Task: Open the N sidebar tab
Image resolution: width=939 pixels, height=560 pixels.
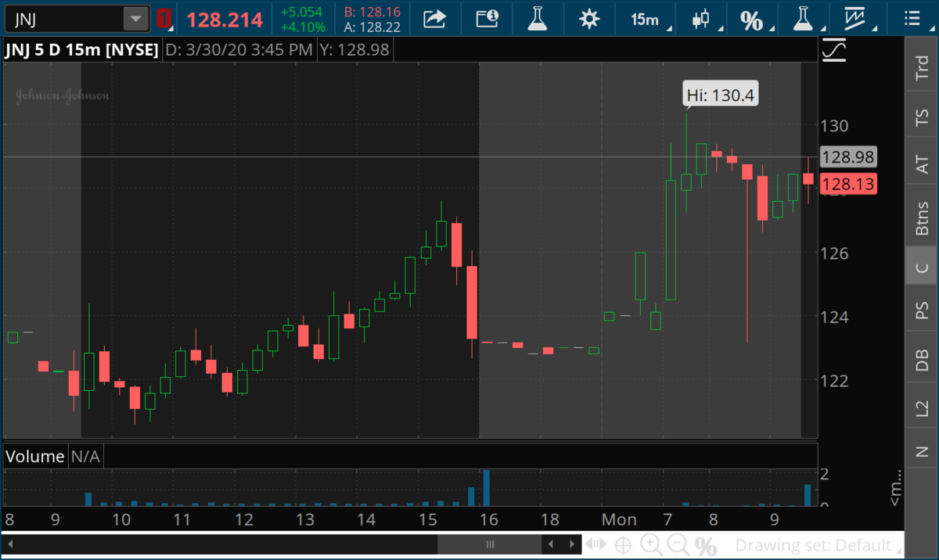Action: 922,451
